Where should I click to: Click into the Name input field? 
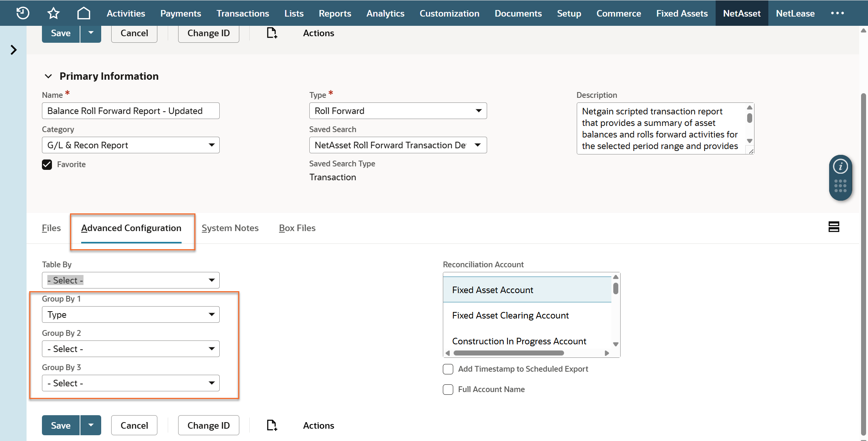130,111
